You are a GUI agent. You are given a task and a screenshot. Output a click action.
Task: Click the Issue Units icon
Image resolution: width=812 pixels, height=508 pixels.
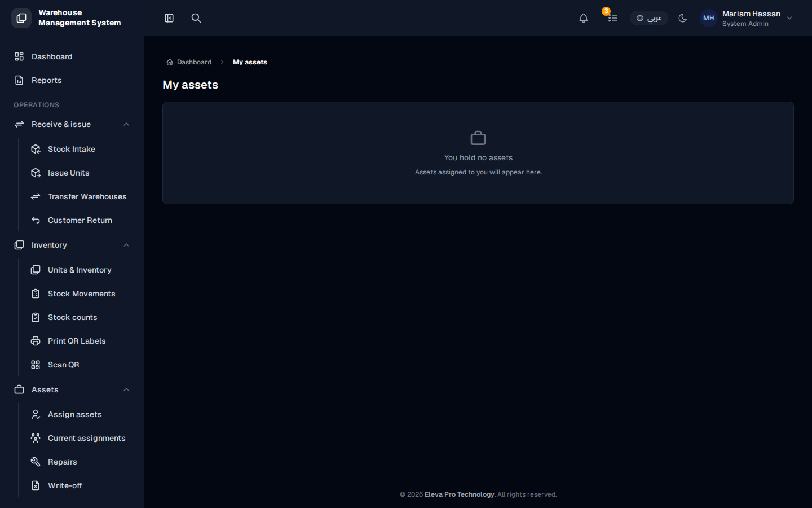pyautogui.click(x=36, y=173)
